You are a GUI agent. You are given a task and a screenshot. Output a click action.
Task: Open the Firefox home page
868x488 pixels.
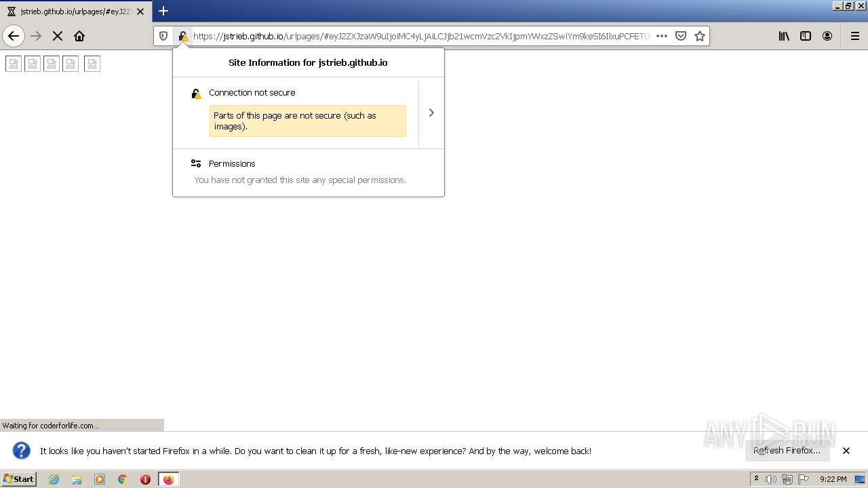[x=79, y=36]
